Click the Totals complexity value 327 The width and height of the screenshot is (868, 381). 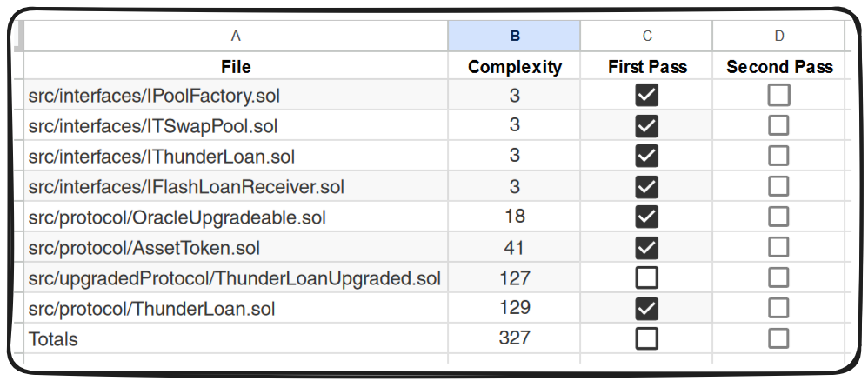coord(515,338)
